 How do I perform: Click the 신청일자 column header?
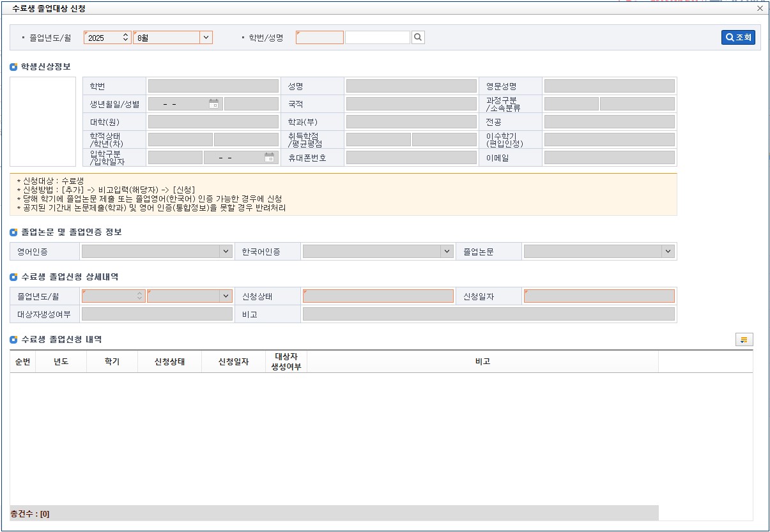(233, 361)
